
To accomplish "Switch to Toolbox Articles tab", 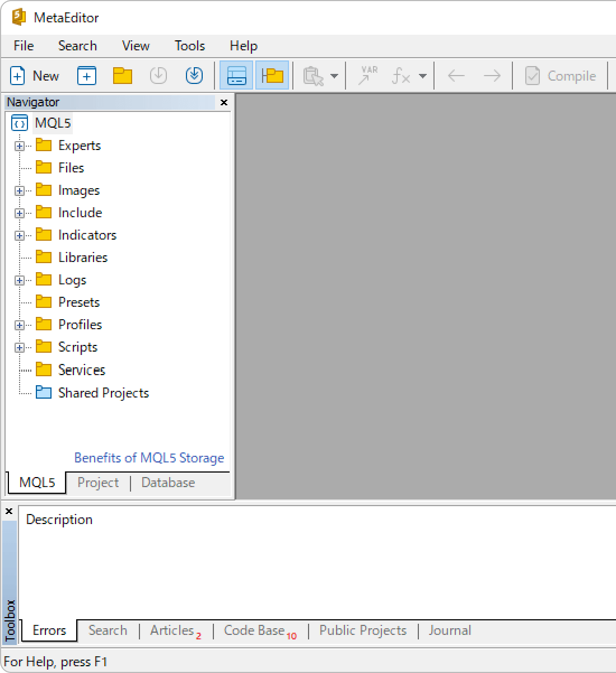I will click(175, 630).
